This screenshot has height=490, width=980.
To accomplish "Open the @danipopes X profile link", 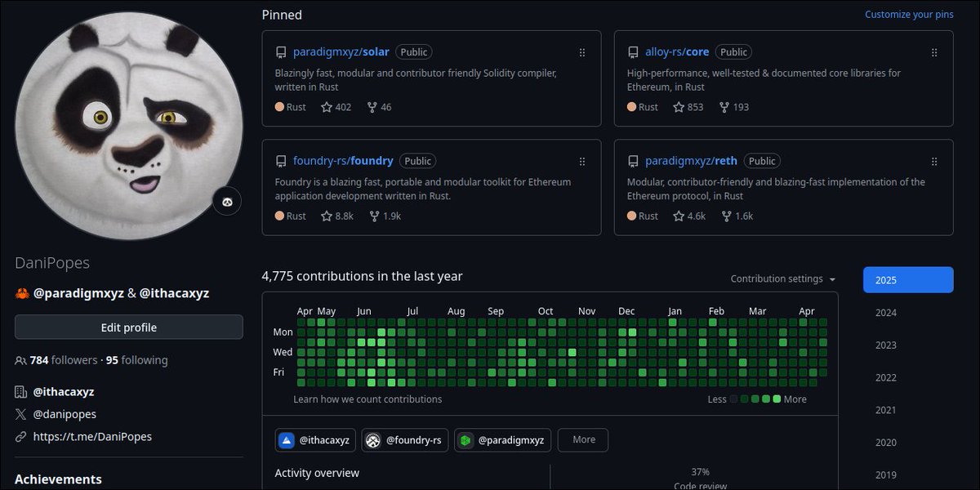I will pos(65,414).
